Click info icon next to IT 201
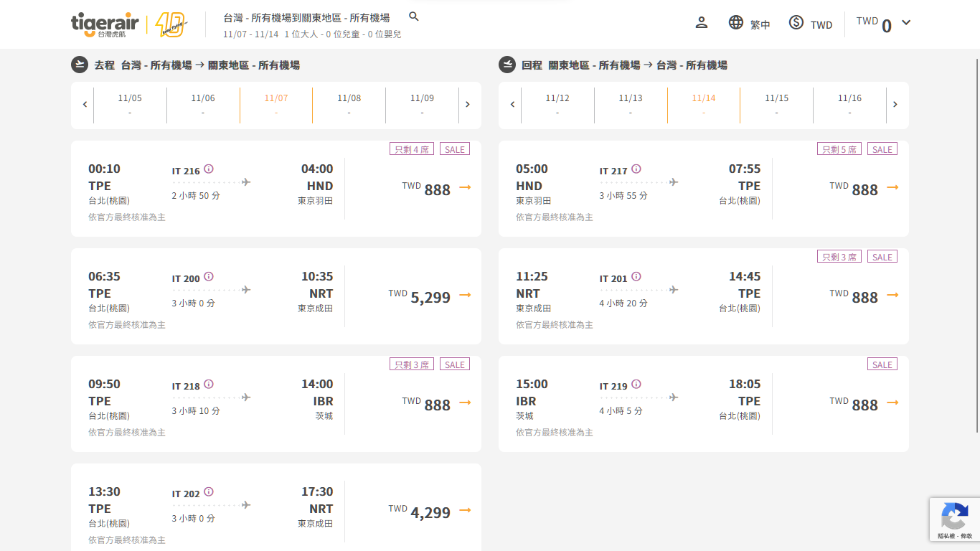Screen dimensions: 980x551 (x=636, y=277)
